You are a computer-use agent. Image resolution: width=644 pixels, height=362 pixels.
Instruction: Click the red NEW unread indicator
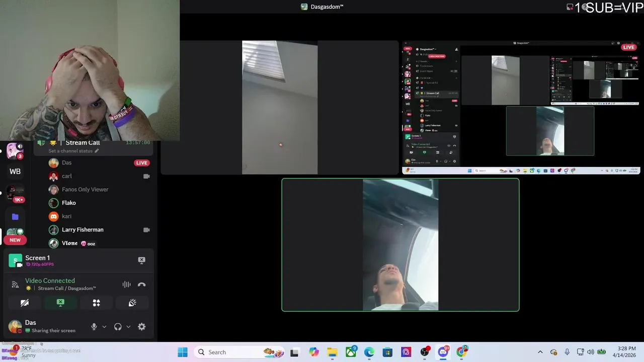[x=15, y=240]
